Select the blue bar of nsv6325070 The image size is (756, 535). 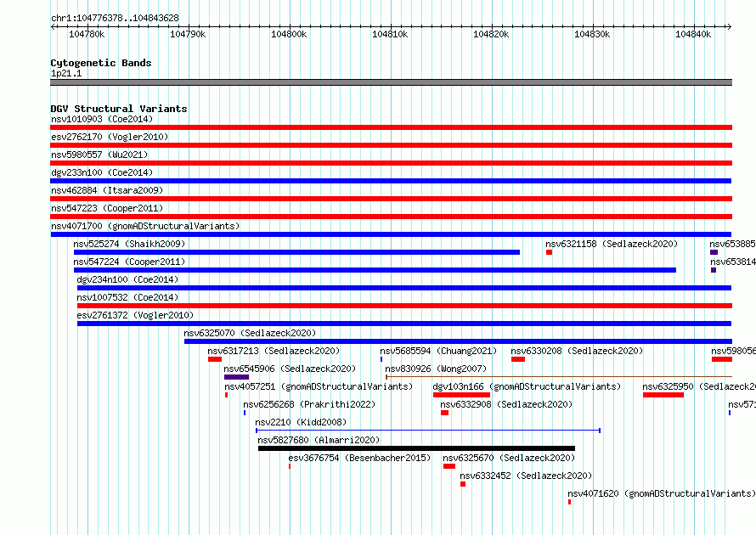point(458,341)
